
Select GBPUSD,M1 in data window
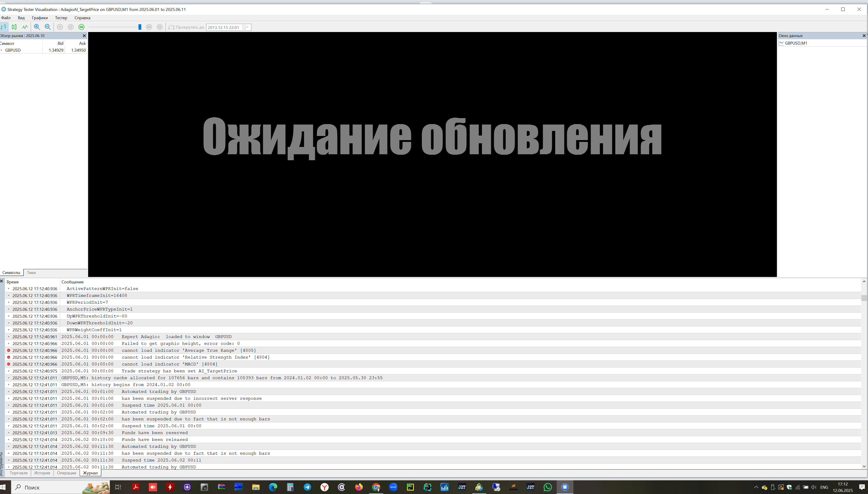[796, 43]
